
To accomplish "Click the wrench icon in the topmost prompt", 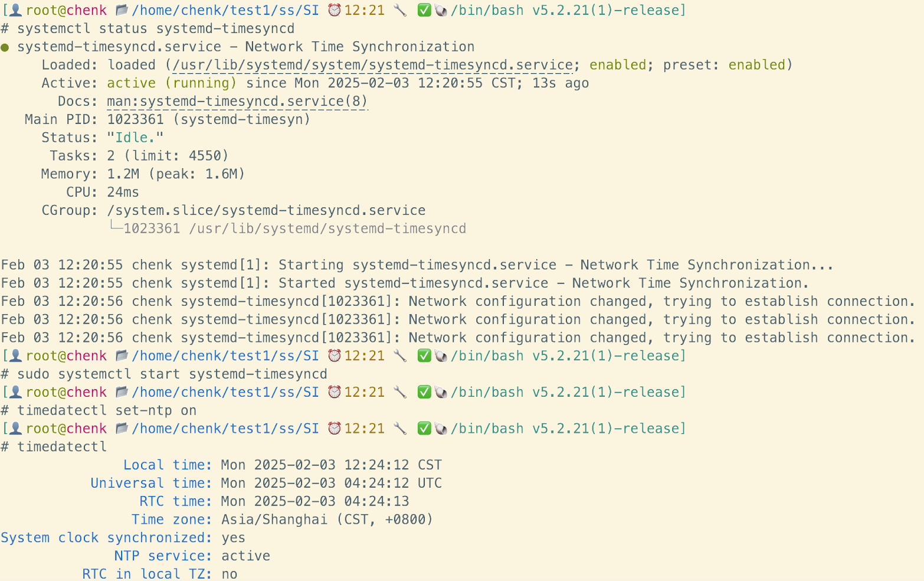I will 400,10.
